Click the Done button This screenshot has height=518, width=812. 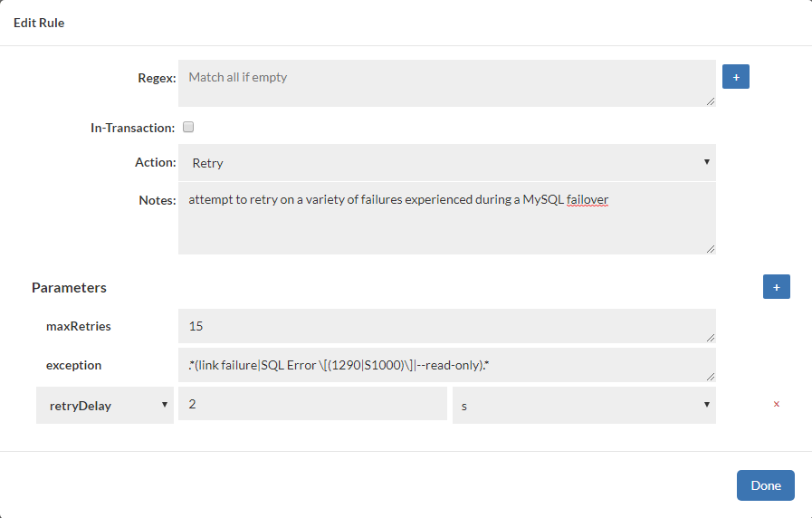765,485
